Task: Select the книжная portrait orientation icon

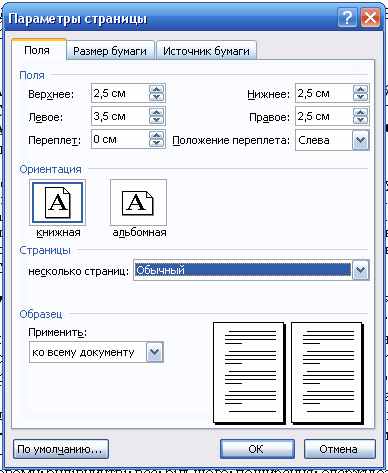Action: pyautogui.click(x=57, y=203)
